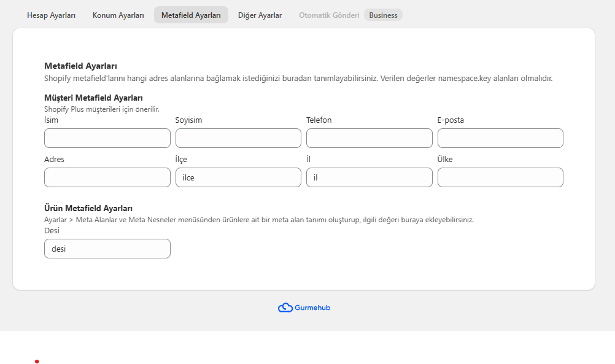Image resolution: width=615 pixels, height=364 pixels.
Task: Click into the Soyisim input box
Action: click(238, 138)
